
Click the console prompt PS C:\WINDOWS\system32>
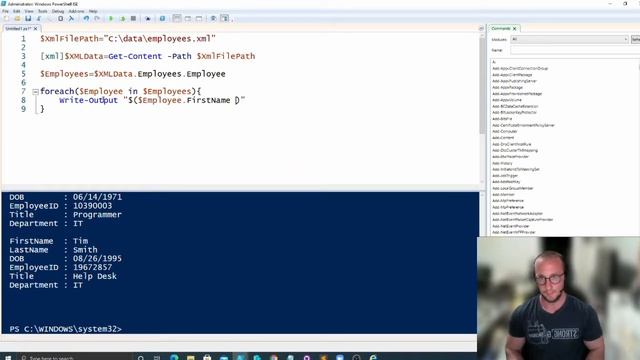(x=65, y=329)
